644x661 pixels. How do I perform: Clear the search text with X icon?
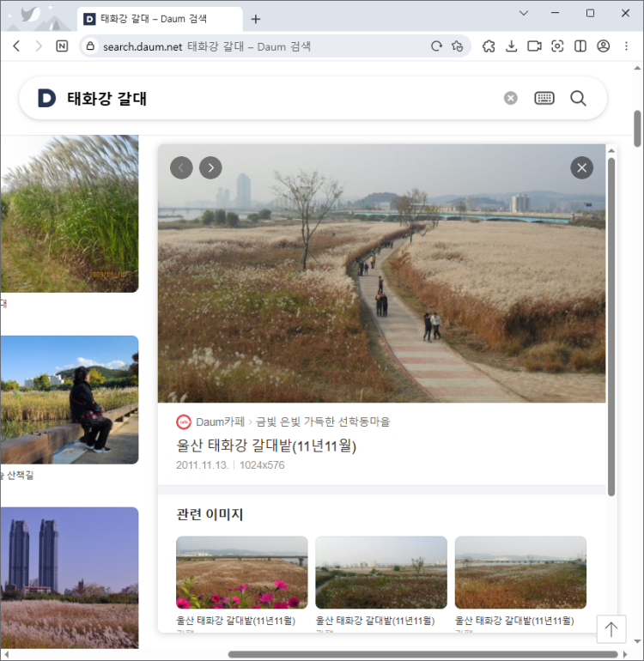(511, 99)
